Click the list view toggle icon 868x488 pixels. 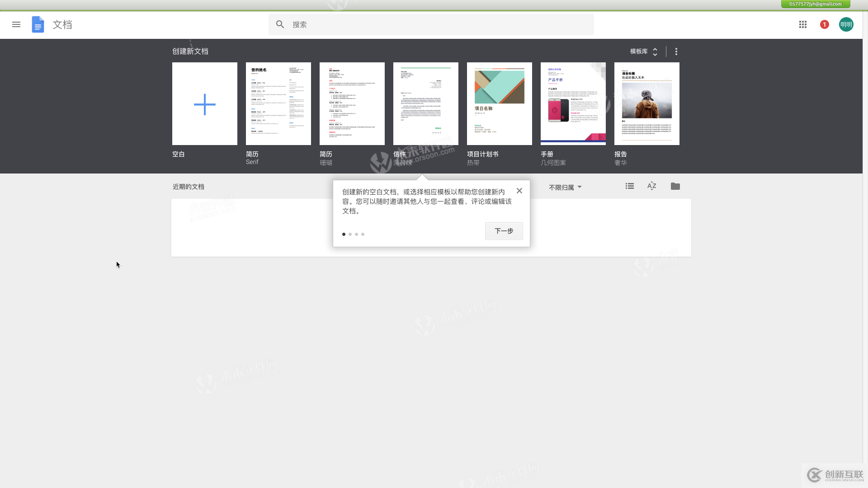(x=630, y=186)
